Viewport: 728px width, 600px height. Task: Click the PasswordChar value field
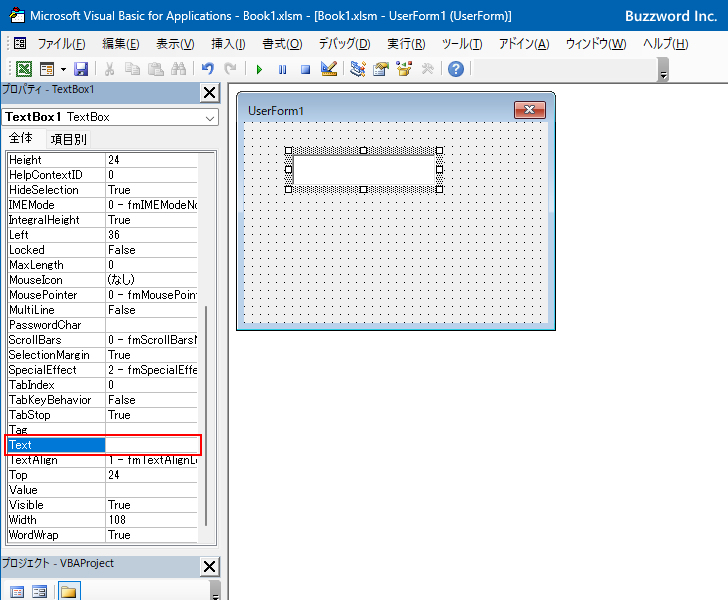[151, 325]
